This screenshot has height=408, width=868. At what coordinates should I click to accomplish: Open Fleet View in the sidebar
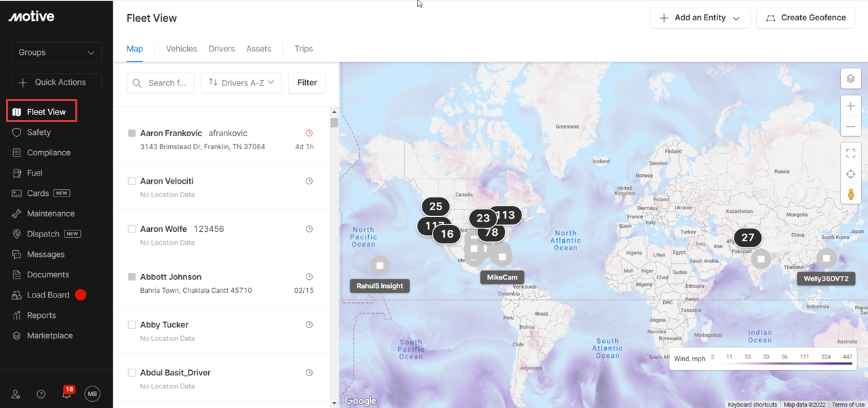pyautogui.click(x=41, y=112)
